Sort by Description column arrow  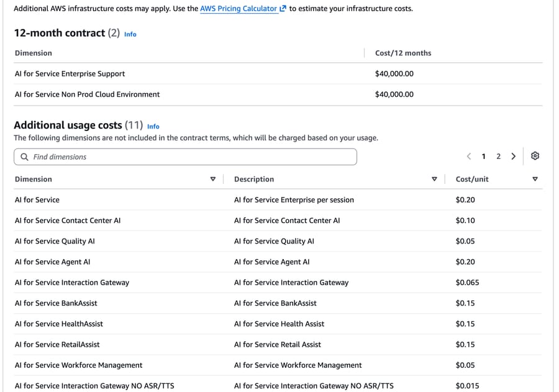[434, 179]
